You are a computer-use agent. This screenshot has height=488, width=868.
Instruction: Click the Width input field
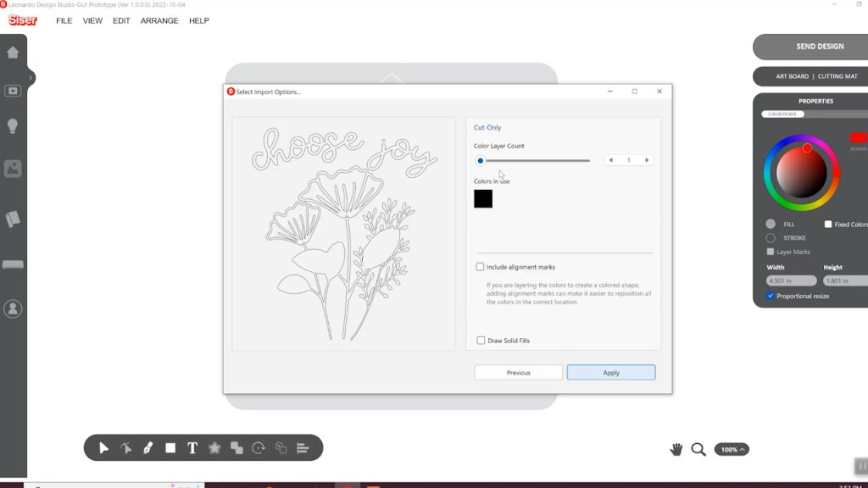click(791, 280)
